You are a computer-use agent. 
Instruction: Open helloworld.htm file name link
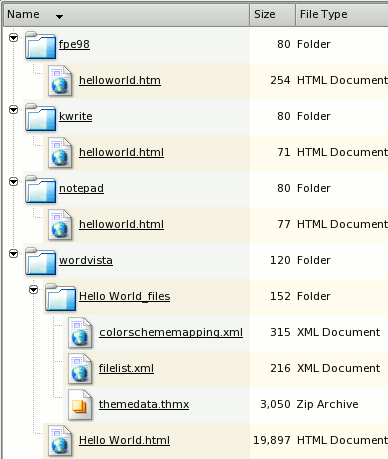pyautogui.click(x=120, y=80)
